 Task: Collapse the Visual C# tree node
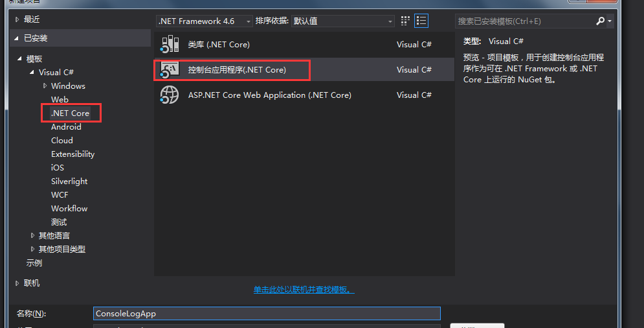tap(32, 72)
